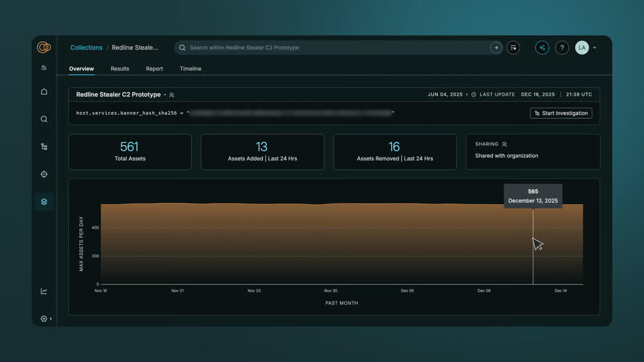Open the AI assistant sparkle icon
This screenshot has width=644, height=362.
(x=542, y=47)
